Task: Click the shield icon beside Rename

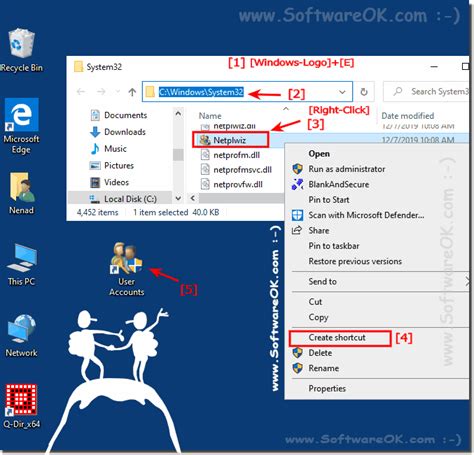Action: pyautogui.click(x=297, y=368)
